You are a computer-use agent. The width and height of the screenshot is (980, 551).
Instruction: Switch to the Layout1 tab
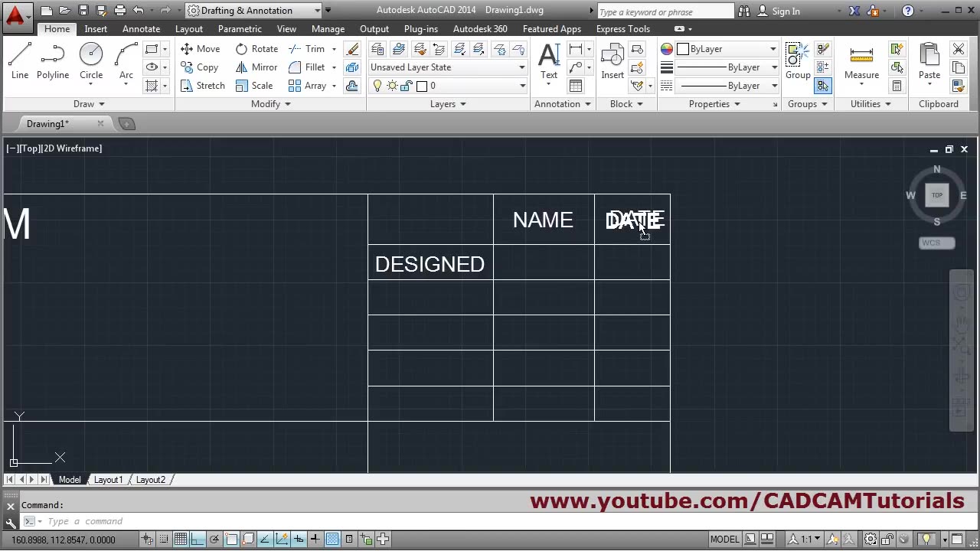[x=108, y=480]
